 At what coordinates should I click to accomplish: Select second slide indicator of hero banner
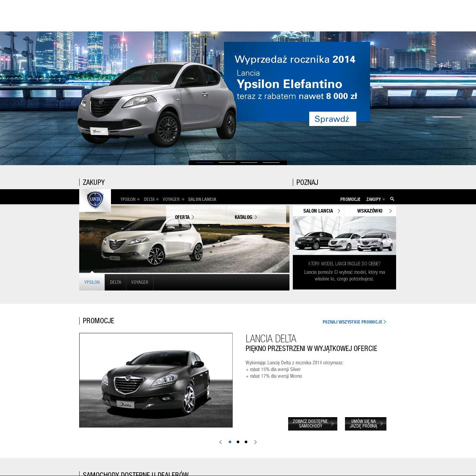pyautogui.click(x=227, y=162)
